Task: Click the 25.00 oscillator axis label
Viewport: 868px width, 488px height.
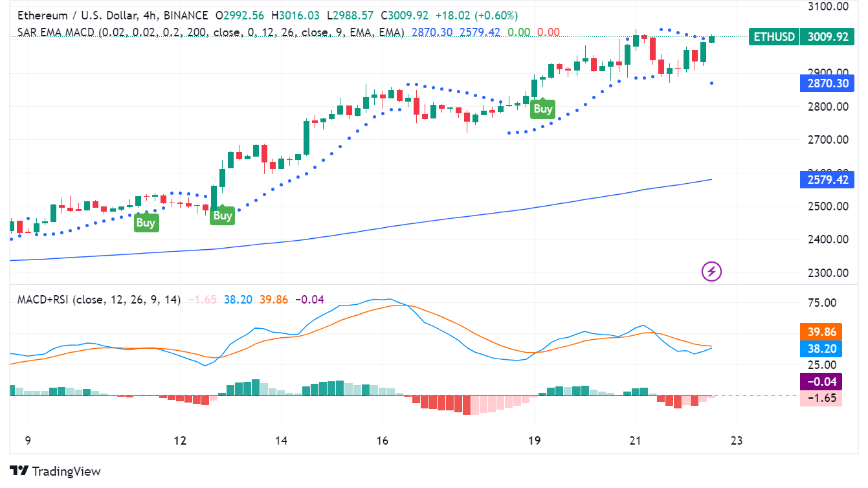Action: [x=822, y=365]
